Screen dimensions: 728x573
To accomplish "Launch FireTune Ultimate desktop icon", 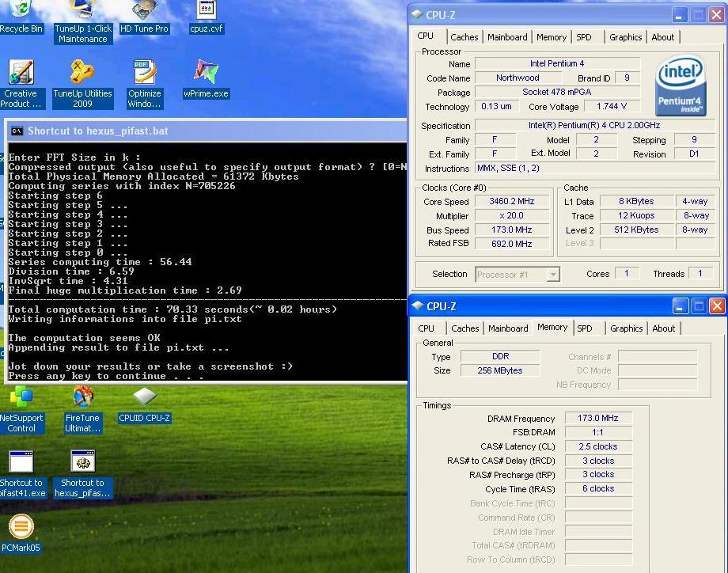I will [x=82, y=409].
